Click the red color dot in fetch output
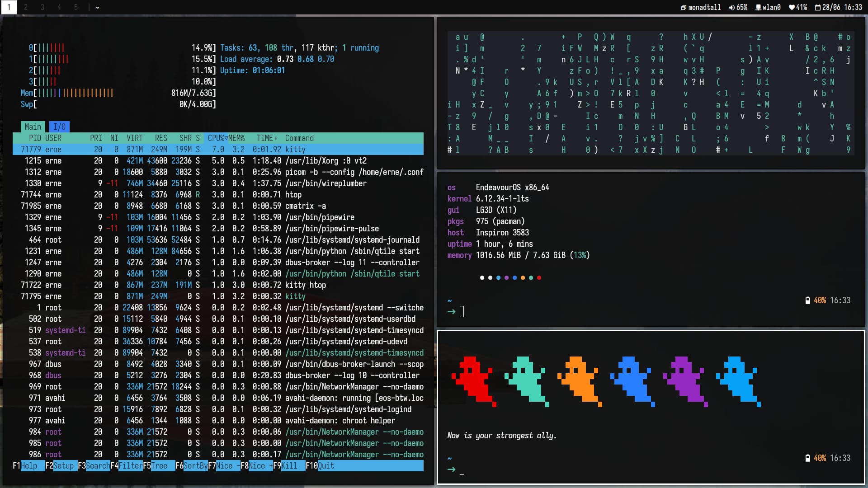Image resolution: width=868 pixels, height=488 pixels. coord(539,278)
